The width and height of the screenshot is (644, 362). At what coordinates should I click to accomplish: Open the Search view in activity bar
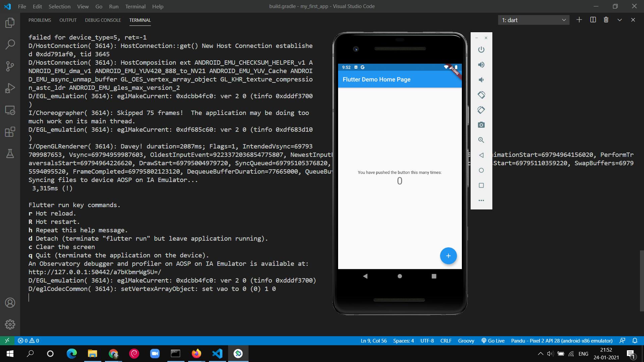pos(10,44)
